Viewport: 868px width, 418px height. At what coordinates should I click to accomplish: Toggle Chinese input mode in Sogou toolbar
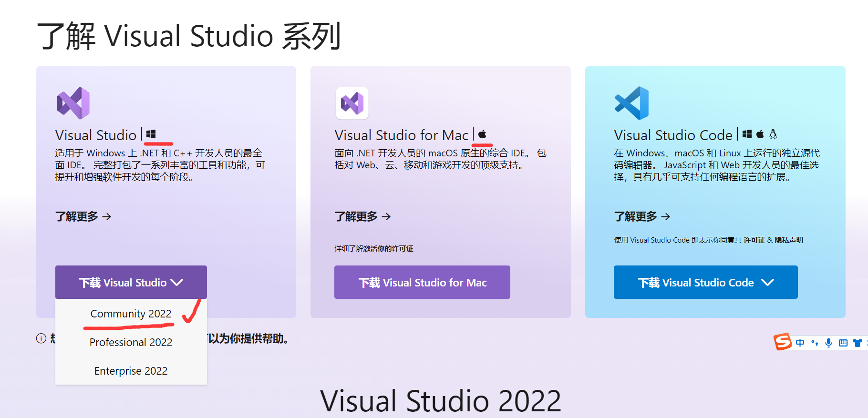[800, 343]
